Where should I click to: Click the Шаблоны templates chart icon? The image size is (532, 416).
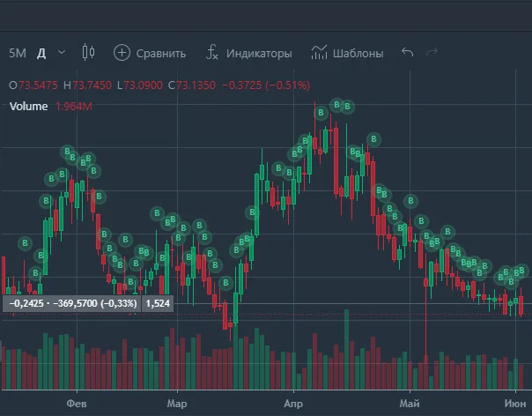[319, 52]
